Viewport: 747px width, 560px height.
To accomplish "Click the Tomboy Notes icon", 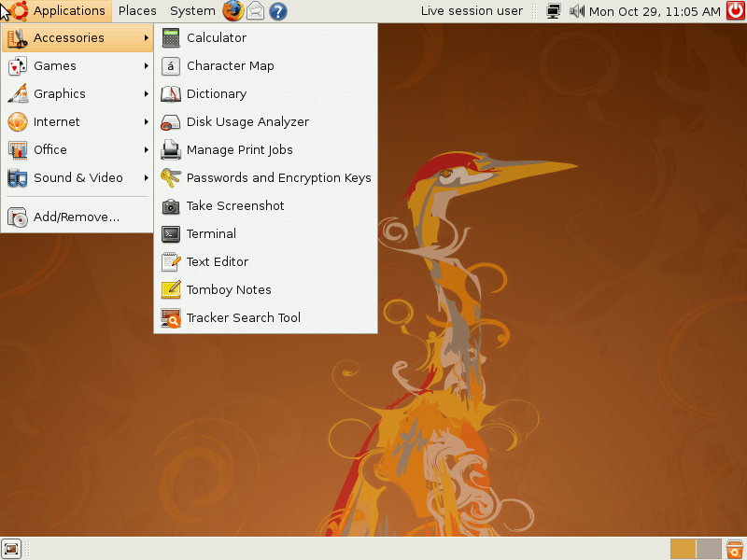I will pyautogui.click(x=171, y=289).
